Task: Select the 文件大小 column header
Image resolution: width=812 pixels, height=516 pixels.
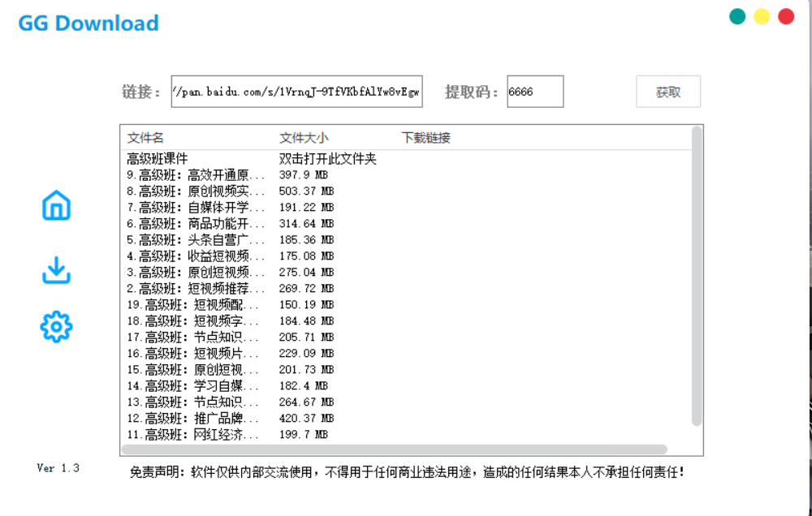Action: 300,137
